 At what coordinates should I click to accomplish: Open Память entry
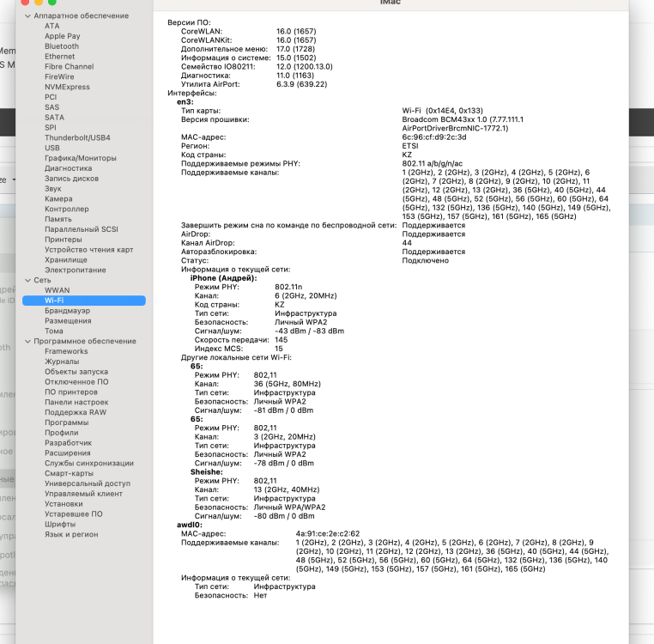coord(58,219)
